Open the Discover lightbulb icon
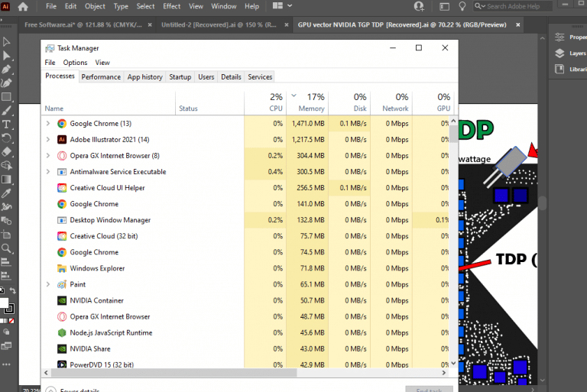 pos(462,6)
